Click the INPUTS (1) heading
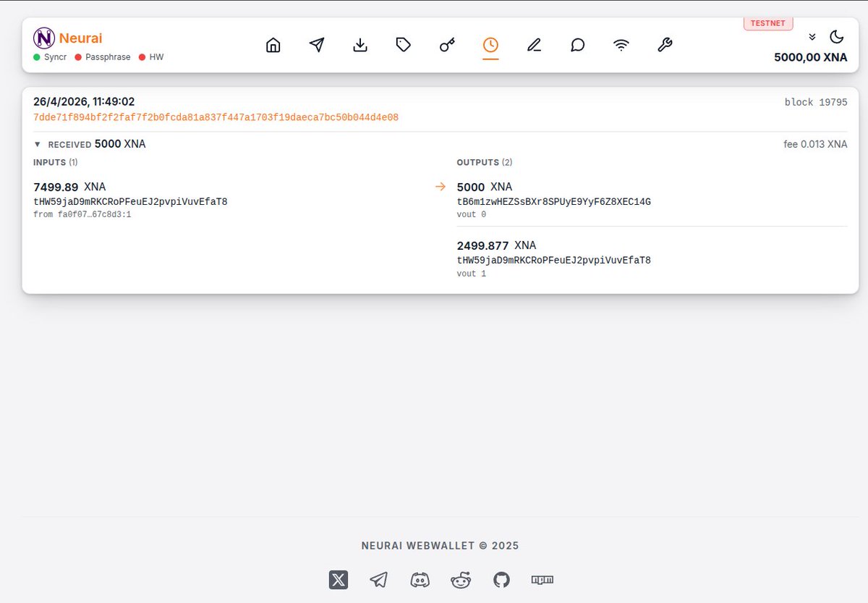Screen dimensions: 868x603 (56, 162)
